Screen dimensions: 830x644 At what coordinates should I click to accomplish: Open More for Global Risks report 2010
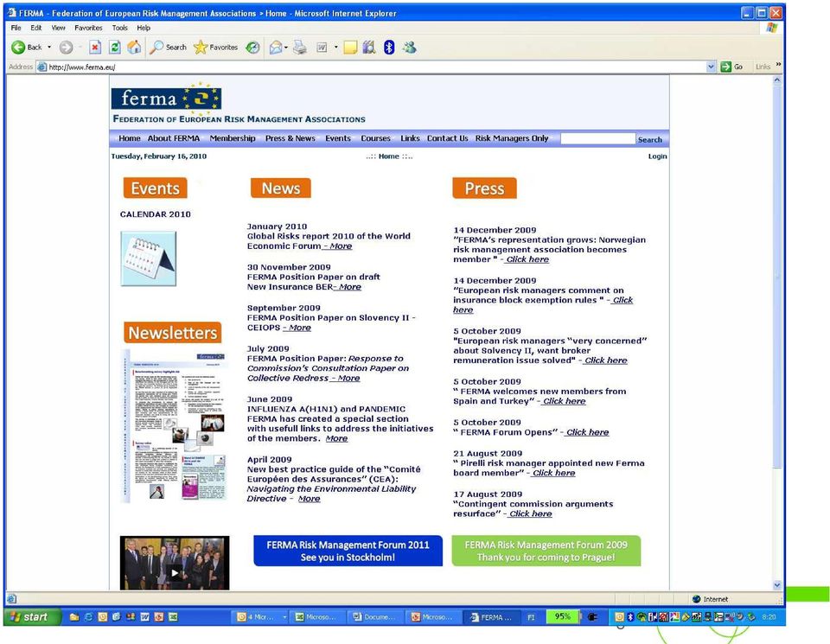click(x=341, y=246)
